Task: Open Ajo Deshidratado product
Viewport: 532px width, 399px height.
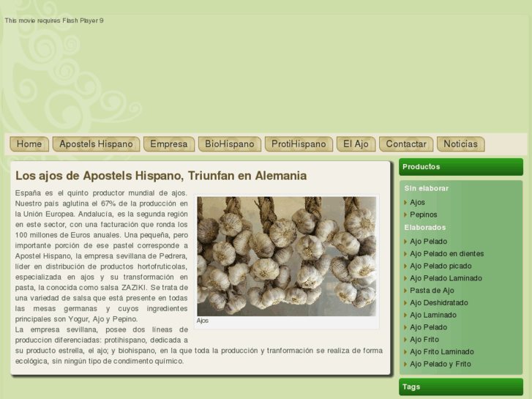Action: point(439,302)
